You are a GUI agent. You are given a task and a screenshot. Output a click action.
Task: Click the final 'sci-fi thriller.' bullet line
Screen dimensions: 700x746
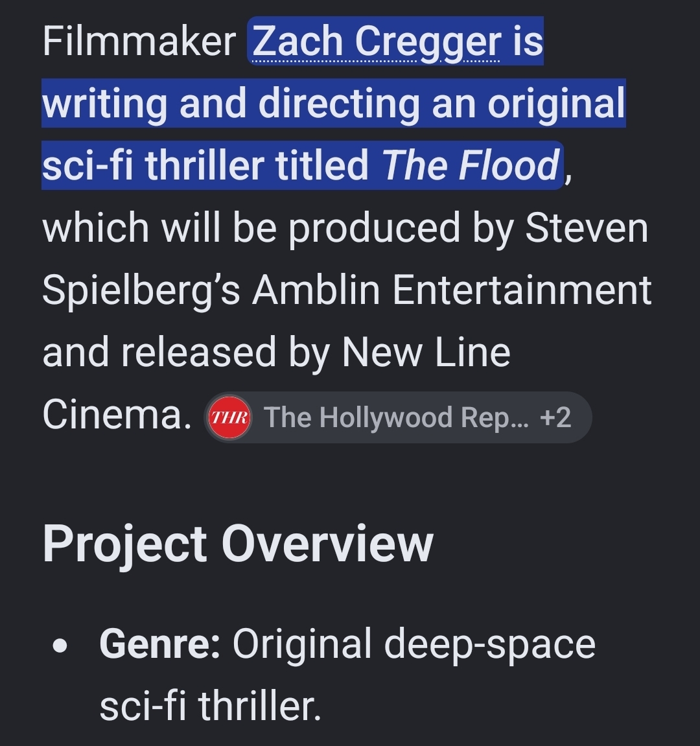pyautogui.click(x=211, y=706)
